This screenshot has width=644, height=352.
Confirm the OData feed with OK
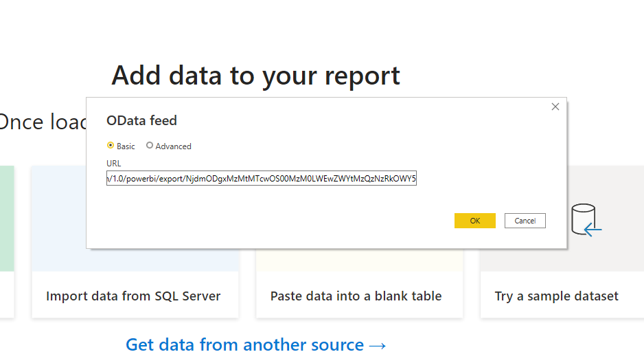[x=474, y=221]
